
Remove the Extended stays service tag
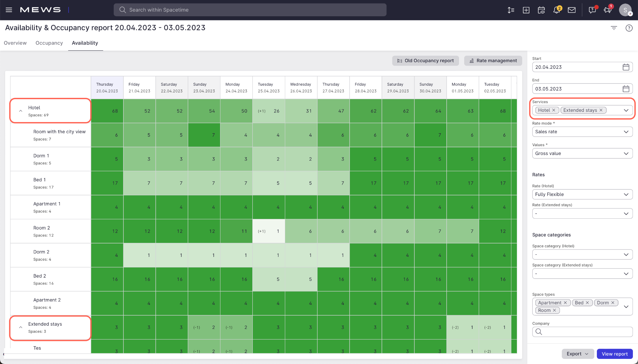pos(601,110)
